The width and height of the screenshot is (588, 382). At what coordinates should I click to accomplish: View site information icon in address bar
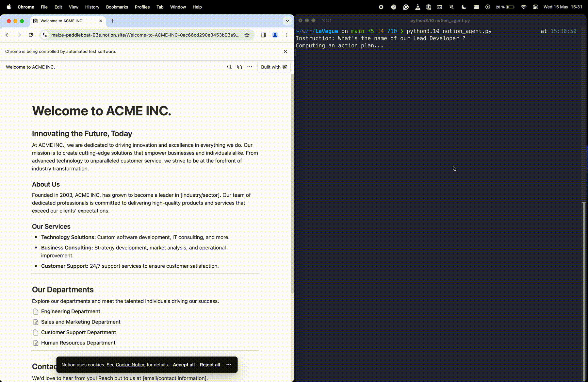click(x=45, y=35)
